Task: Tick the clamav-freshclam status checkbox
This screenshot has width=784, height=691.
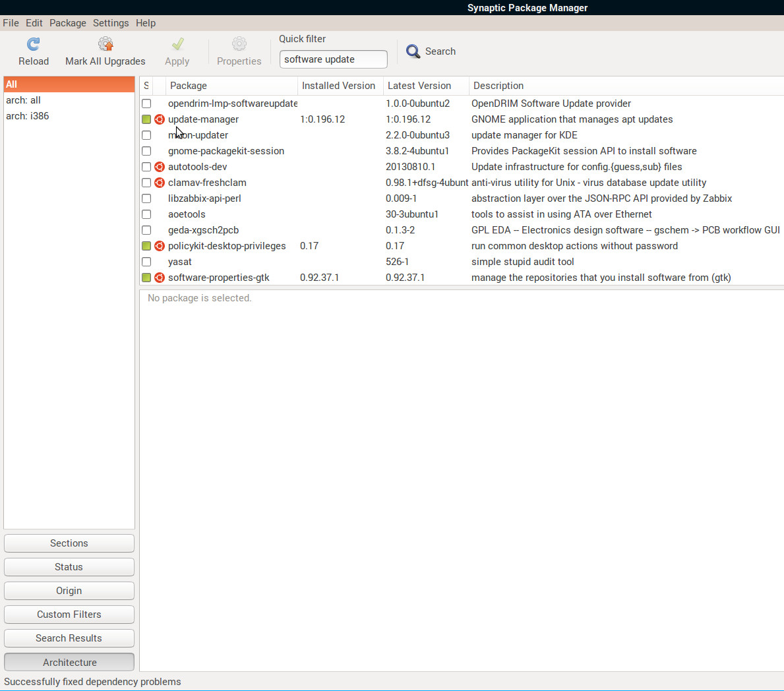Action: pyautogui.click(x=146, y=183)
